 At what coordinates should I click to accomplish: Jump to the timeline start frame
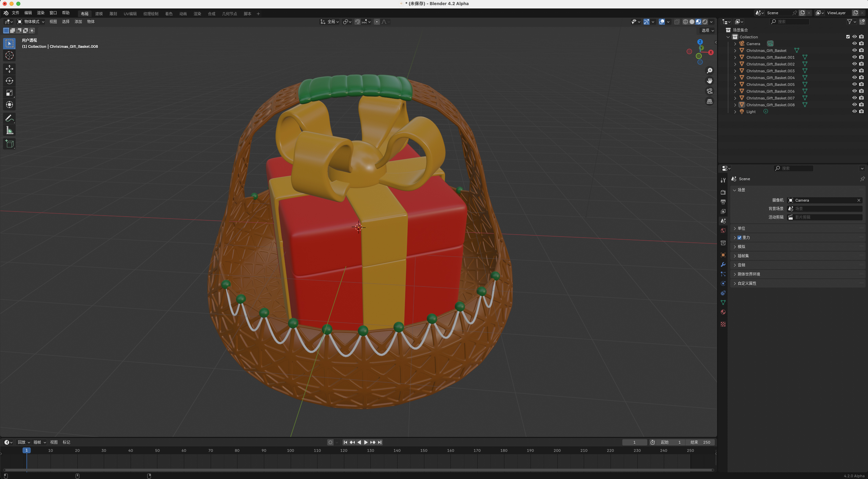coord(345,442)
